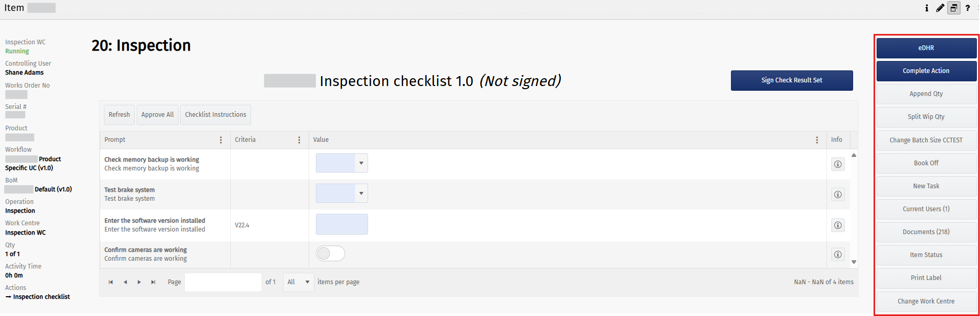Click the question mark help icon

coord(967,8)
